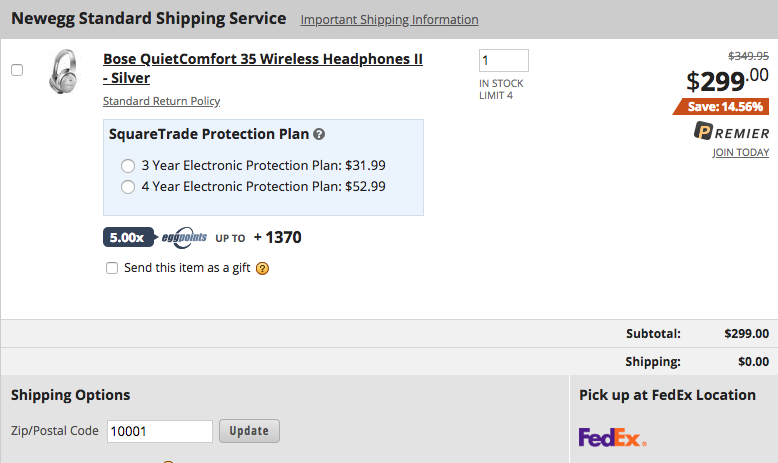Click the 5.00x points multiplier badge
This screenshot has height=463, width=778.
127,238
